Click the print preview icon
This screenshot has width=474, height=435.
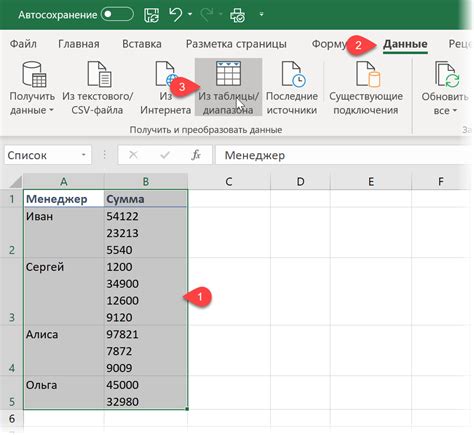(x=237, y=15)
